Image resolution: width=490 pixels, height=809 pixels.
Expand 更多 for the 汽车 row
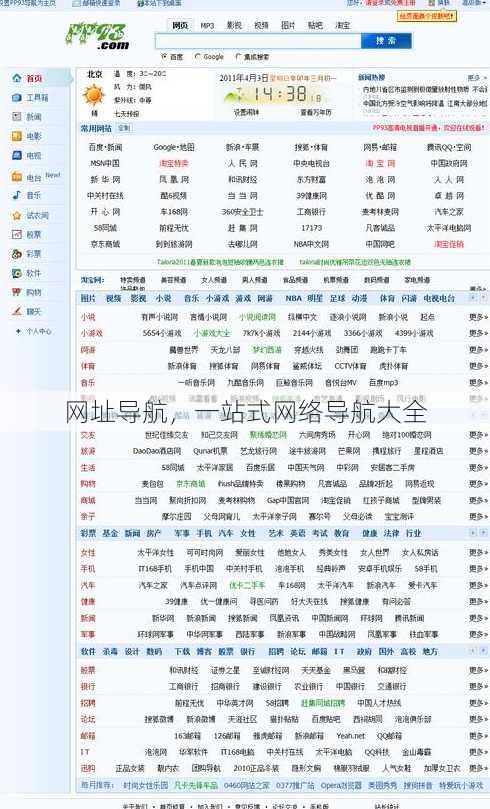click(x=478, y=585)
